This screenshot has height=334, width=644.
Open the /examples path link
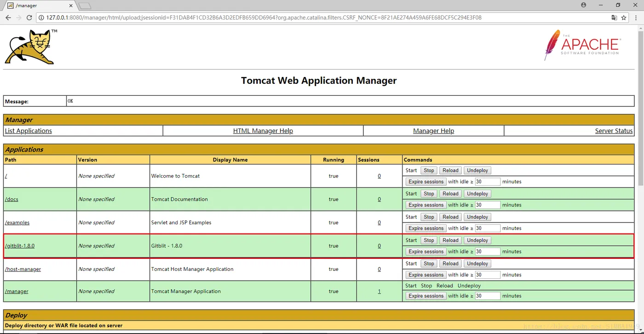pos(17,223)
